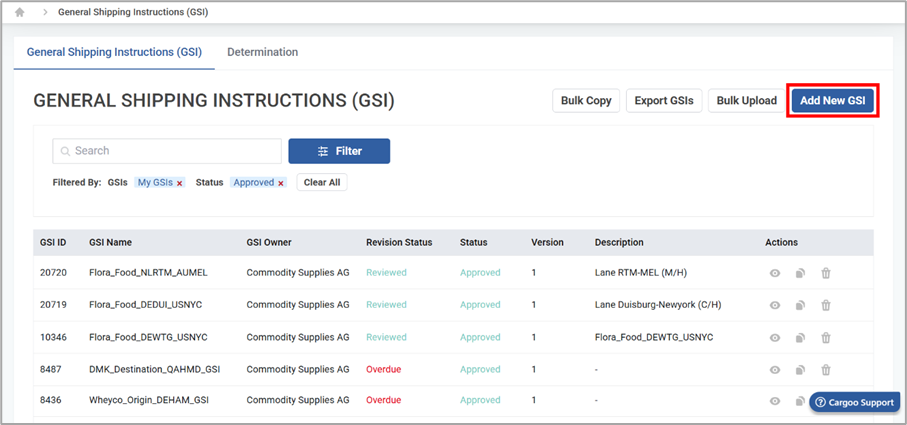Sort by the GSI ID column header
The image size is (907, 425).
tap(53, 242)
